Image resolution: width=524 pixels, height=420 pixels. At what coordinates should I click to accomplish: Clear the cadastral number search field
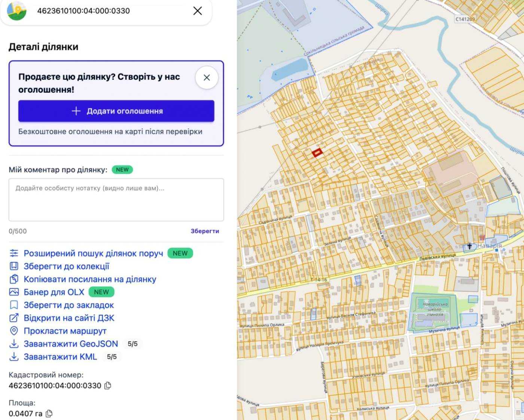(x=197, y=11)
